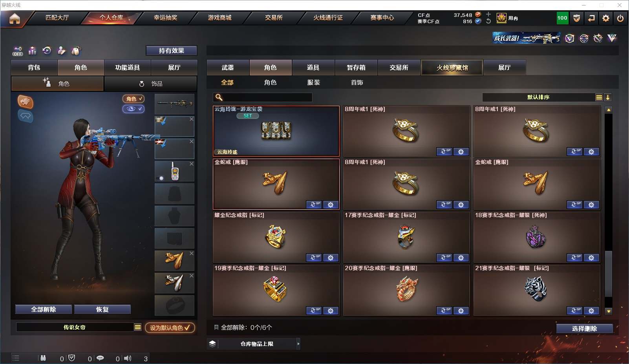Open the 幸运抽奖 top menu
629x364 pixels.
pyautogui.click(x=166, y=18)
